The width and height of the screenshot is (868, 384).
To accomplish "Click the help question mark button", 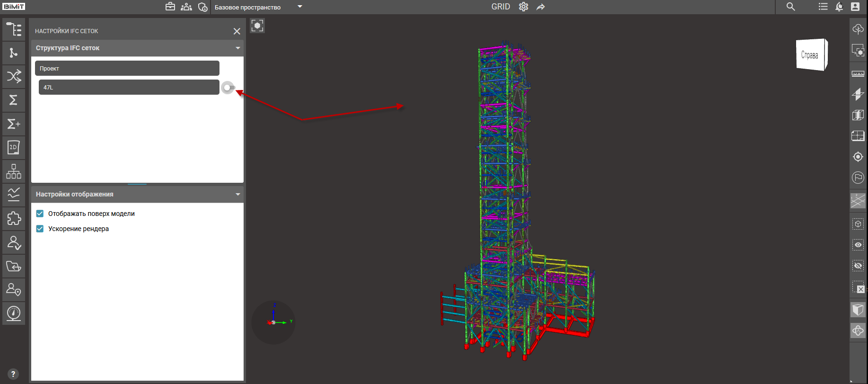I will pyautogui.click(x=13, y=374).
